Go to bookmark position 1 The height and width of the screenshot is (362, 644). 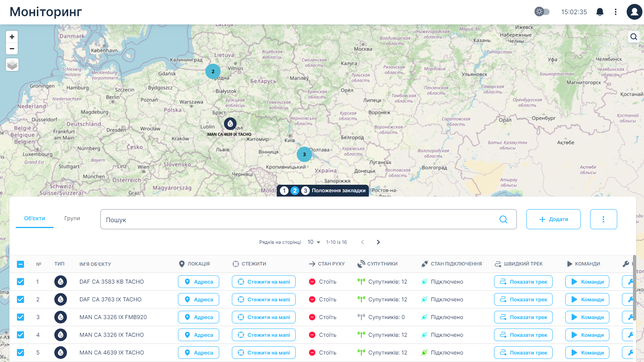[284, 191]
